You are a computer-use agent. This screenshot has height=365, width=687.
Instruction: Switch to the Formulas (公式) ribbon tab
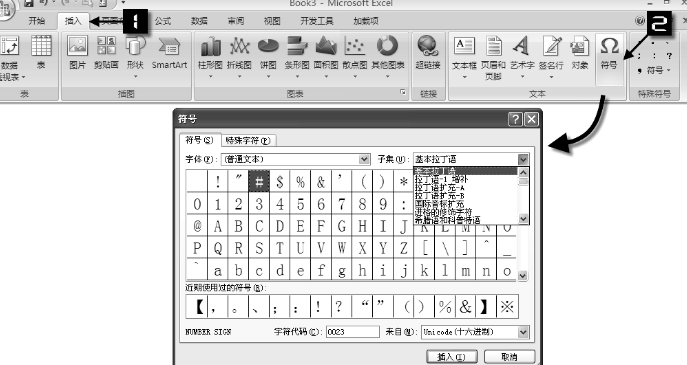click(x=163, y=21)
